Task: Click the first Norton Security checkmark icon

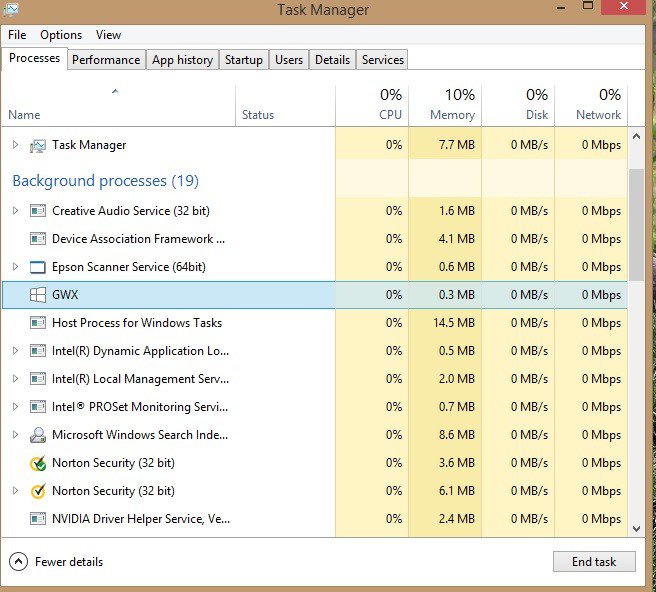Action: 38,463
